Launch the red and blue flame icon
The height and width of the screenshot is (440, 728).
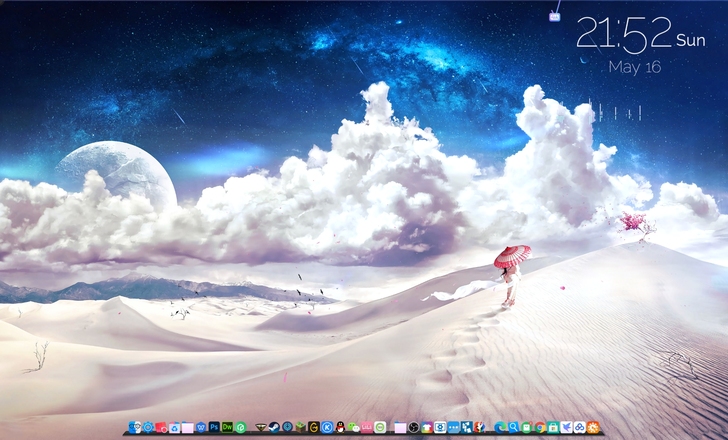(480, 427)
